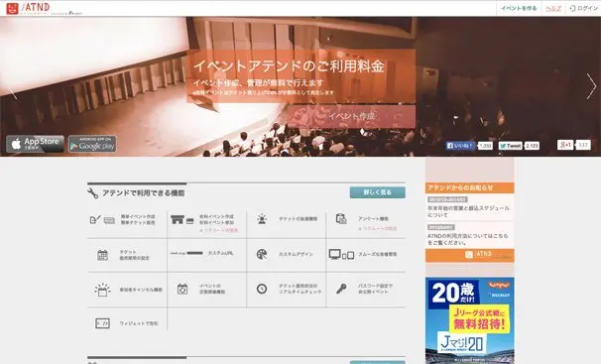
Task: Click the Google +1 button
Action: click(565, 145)
